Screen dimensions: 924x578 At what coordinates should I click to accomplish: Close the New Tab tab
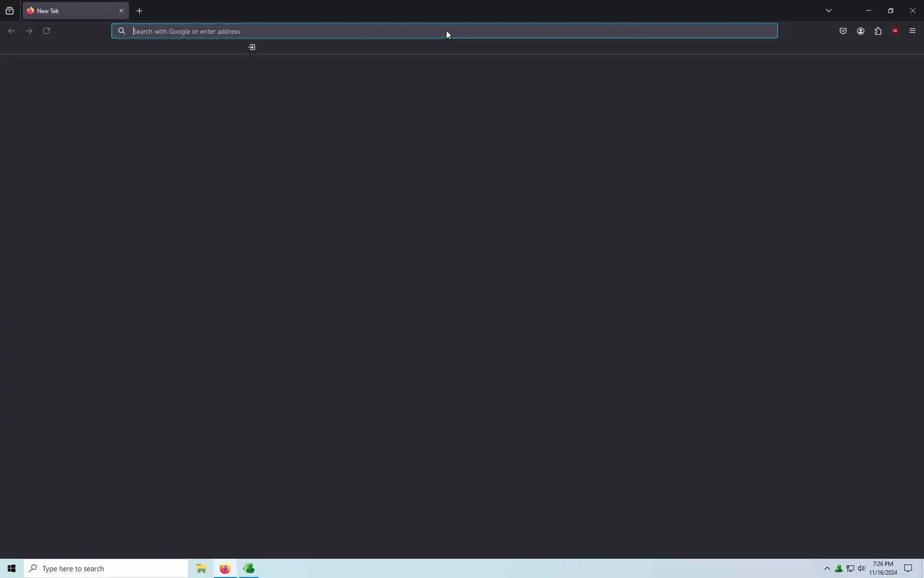[121, 11]
